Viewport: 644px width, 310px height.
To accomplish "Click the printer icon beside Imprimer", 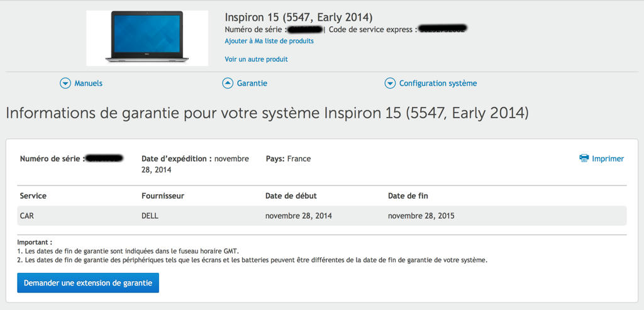I will (x=584, y=158).
